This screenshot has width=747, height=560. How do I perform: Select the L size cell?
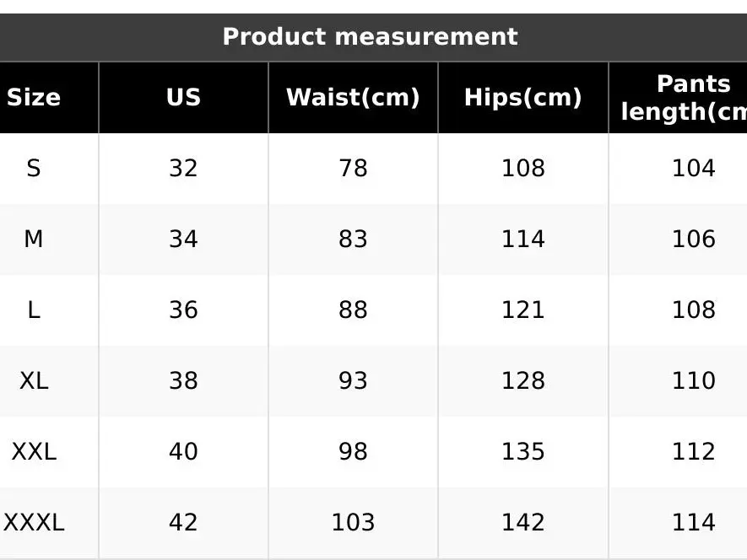[x=34, y=310]
